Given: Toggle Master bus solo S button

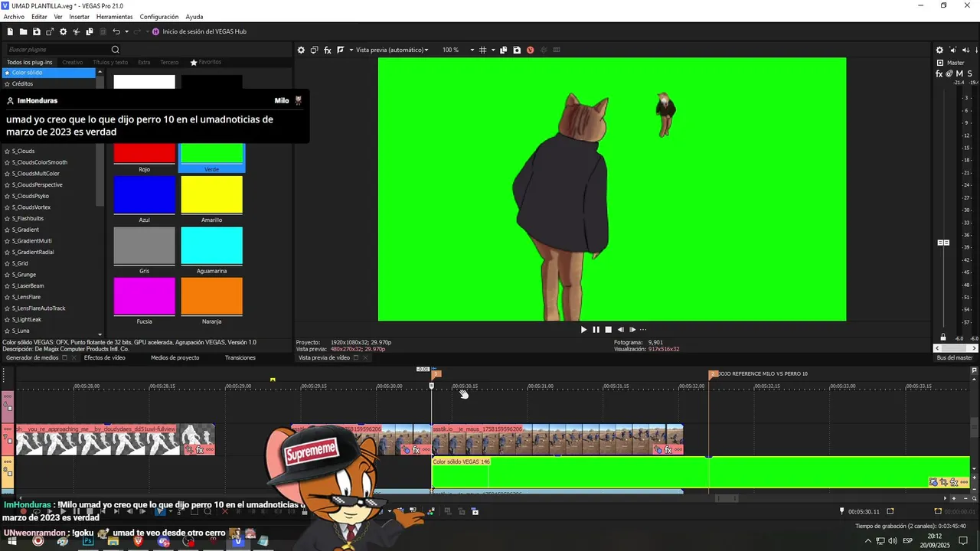Looking at the screenshot, I should pyautogui.click(x=970, y=74).
